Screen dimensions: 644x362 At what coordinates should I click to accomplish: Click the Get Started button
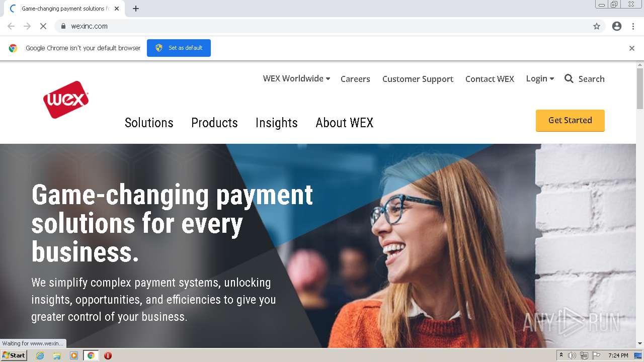570,121
